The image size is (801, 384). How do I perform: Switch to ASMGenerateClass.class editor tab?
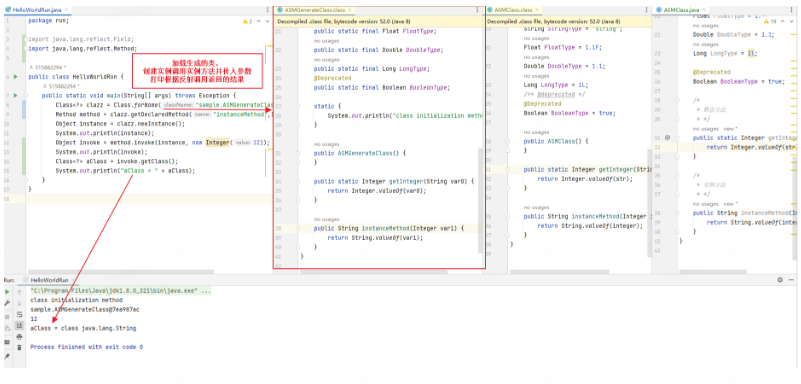pyautogui.click(x=314, y=10)
